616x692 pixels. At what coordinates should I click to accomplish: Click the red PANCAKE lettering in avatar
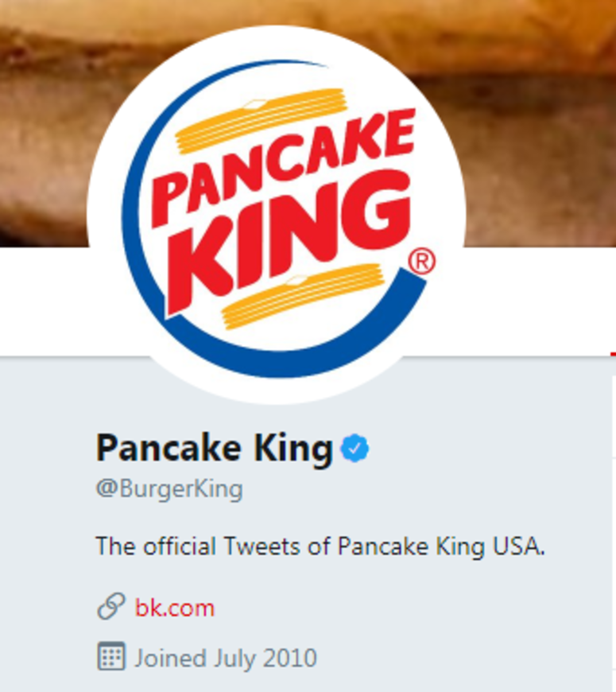(282, 167)
